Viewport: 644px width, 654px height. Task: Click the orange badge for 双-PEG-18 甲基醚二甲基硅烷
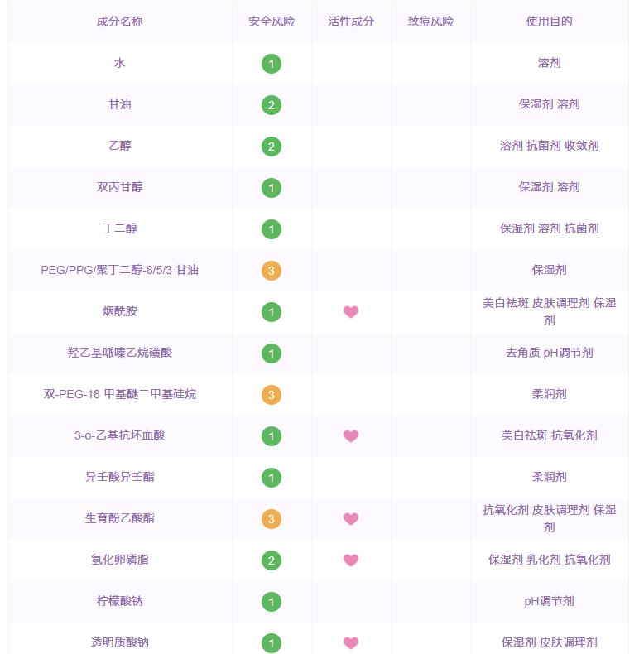tap(272, 395)
